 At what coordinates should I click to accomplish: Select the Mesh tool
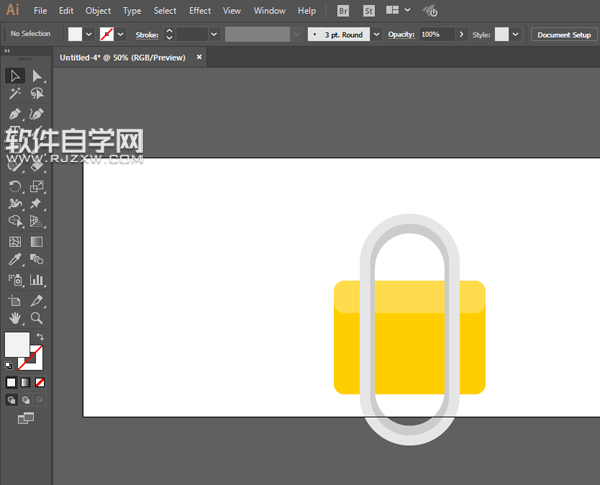click(15, 242)
